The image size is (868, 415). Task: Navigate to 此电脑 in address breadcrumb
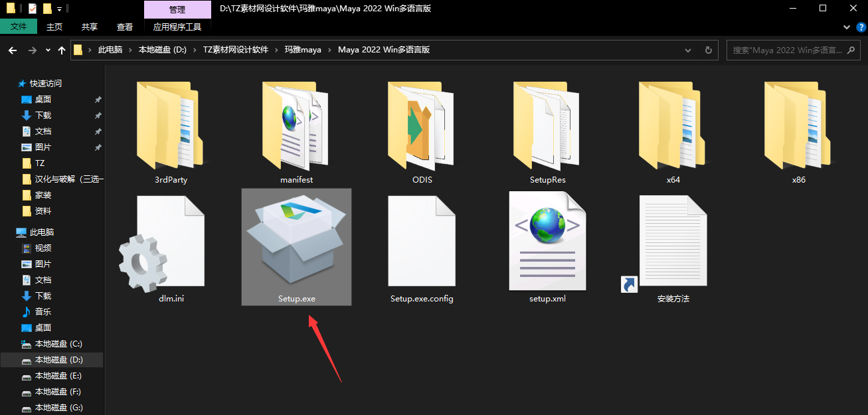110,50
